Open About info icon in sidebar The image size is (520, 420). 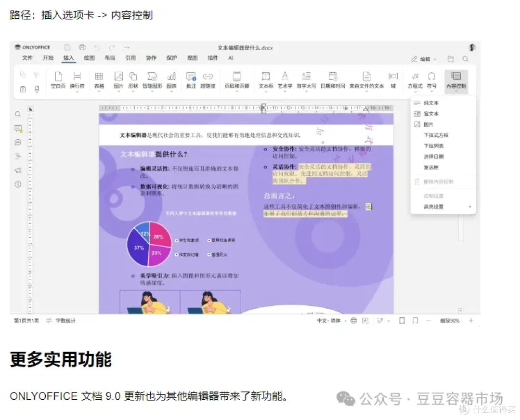18,184
